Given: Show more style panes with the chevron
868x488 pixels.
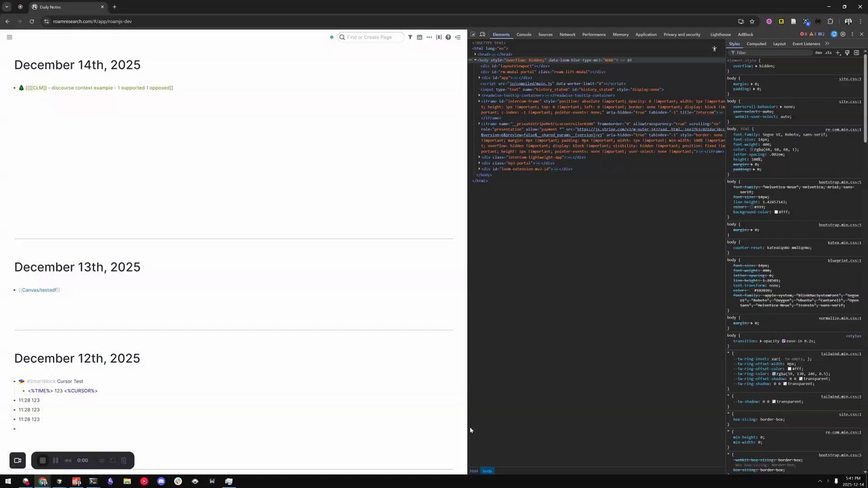Looking at the screenshot, I should [827, 44].
